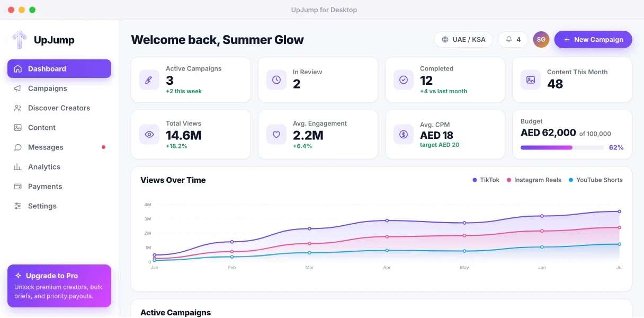Click the dollar coin icon on Avg. CPM card
This screenshot has width=644, height=318.
404,135
